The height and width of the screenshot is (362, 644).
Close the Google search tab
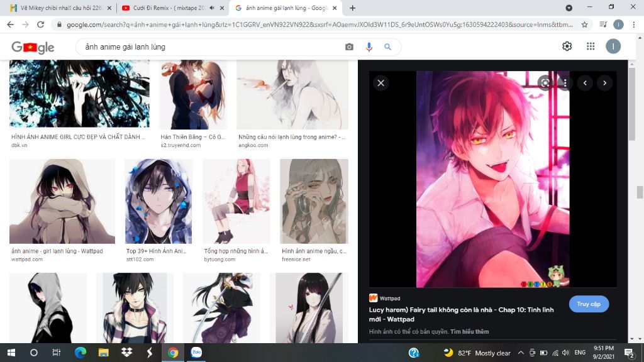[x=335, y=8]
